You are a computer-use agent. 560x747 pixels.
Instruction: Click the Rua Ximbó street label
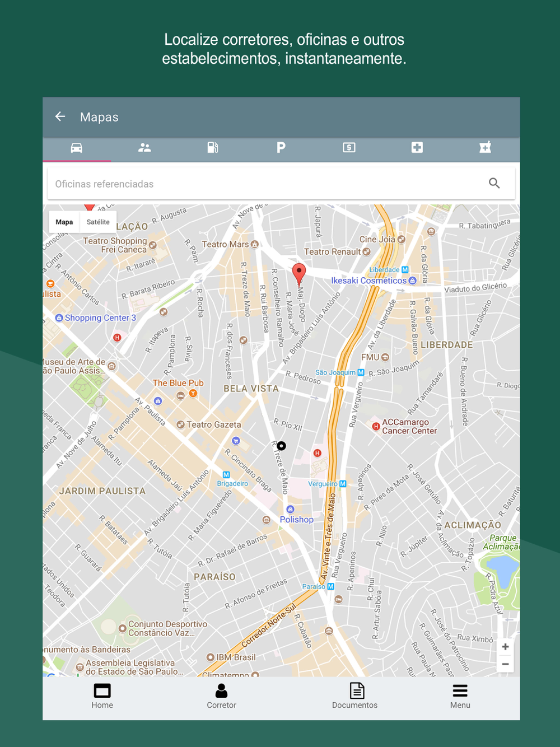tap(475, 638)
